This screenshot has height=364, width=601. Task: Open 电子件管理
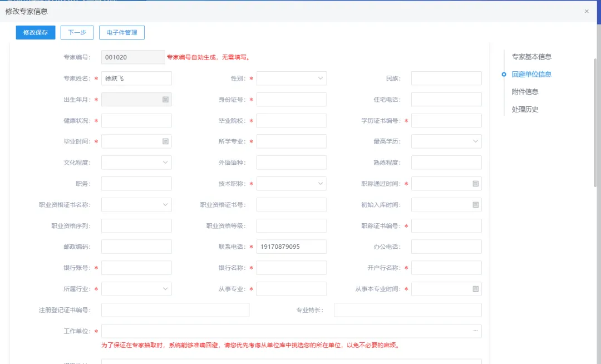122,33
